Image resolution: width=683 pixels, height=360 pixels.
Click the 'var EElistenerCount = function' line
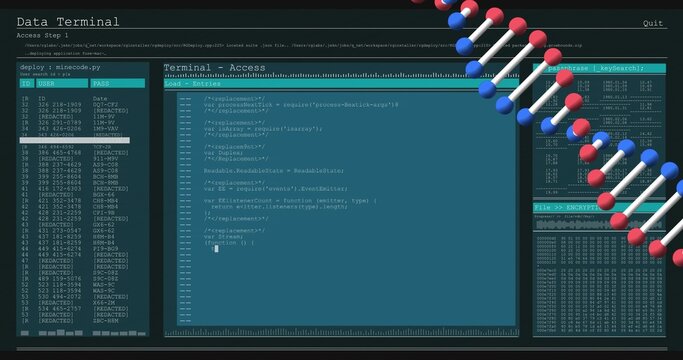290,201
